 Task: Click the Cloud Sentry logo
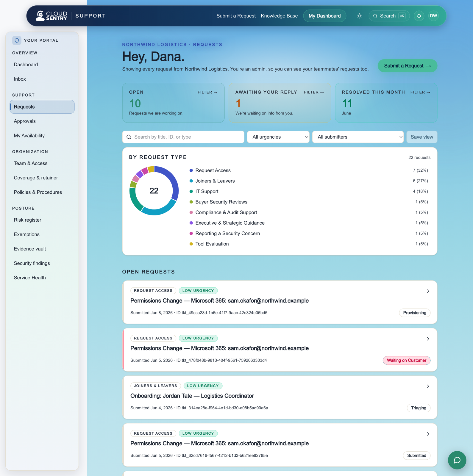point(51,16)
